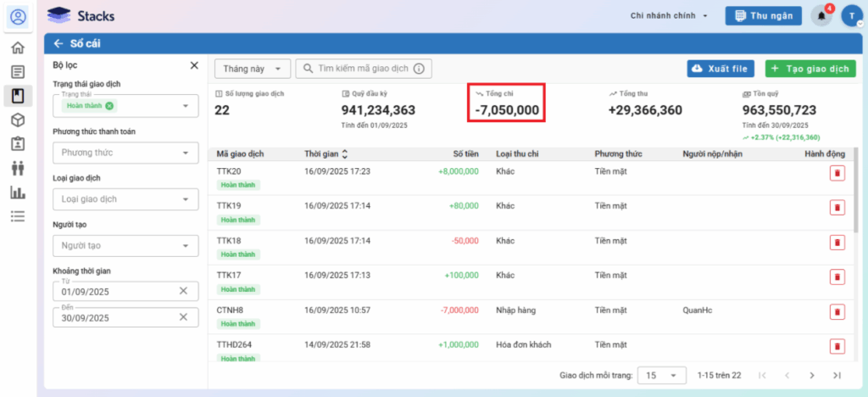Delete transaction TTK20 with trash icon
The width and height of the screenshot is (868, 397).
coord(837,173)
